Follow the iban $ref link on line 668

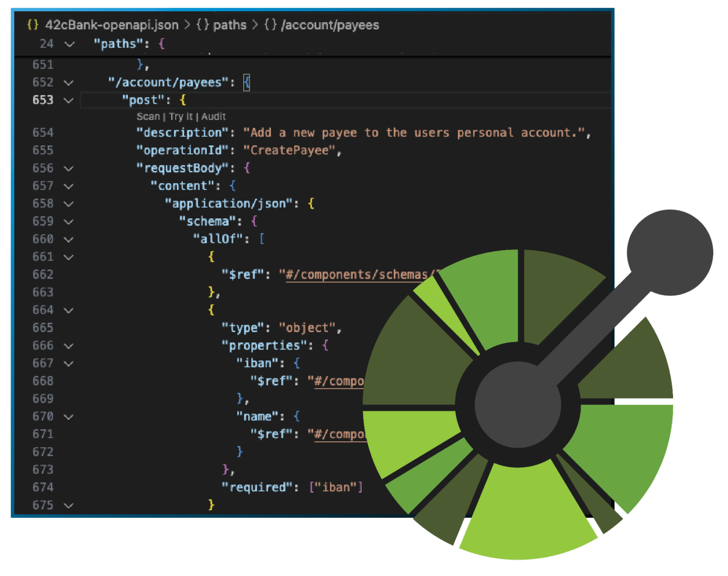point(339,381)
